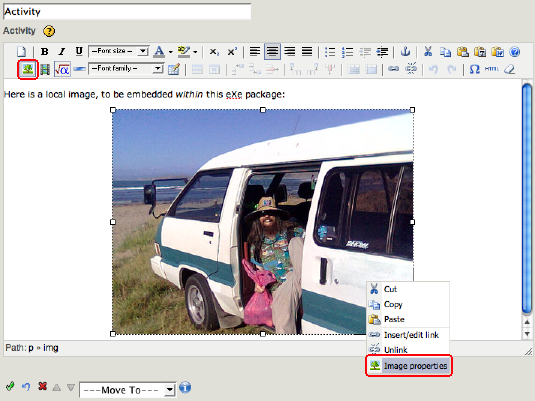The width and height of the screenshot is (535, 401).
Task: Click the Insert/edit link toolbar icon
Action: click(x=393, y=69)
